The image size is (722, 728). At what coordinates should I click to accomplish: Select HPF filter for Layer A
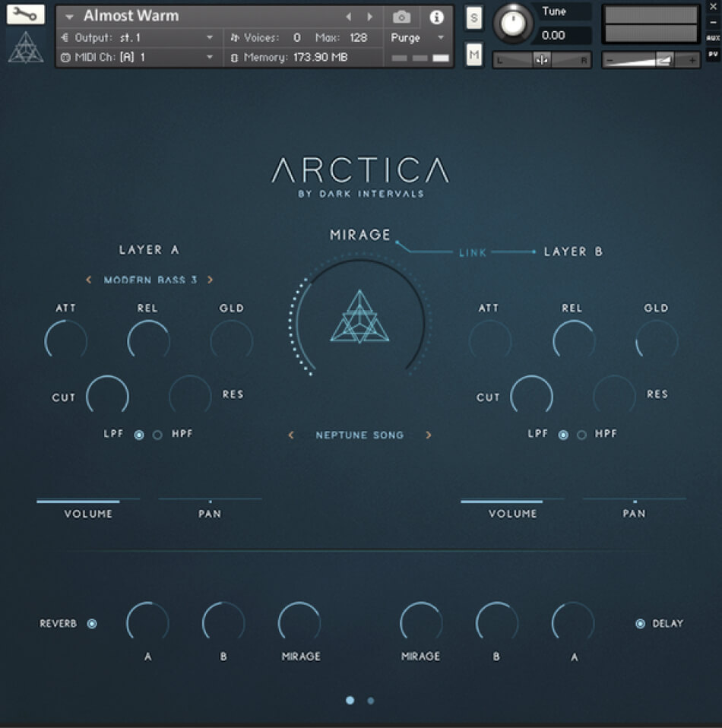pos(158,435)
